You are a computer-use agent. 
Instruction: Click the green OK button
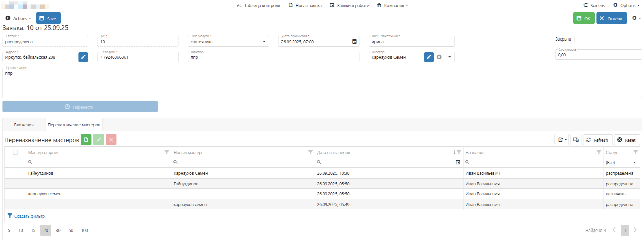click(x=584, y=18)
